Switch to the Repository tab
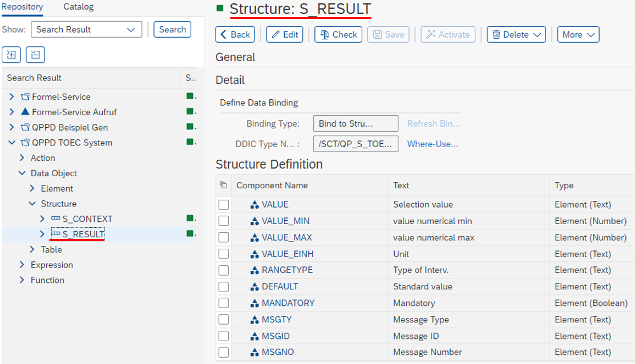Screen dimensions: 635x364 pyautogui.click(x=23, y=7)
